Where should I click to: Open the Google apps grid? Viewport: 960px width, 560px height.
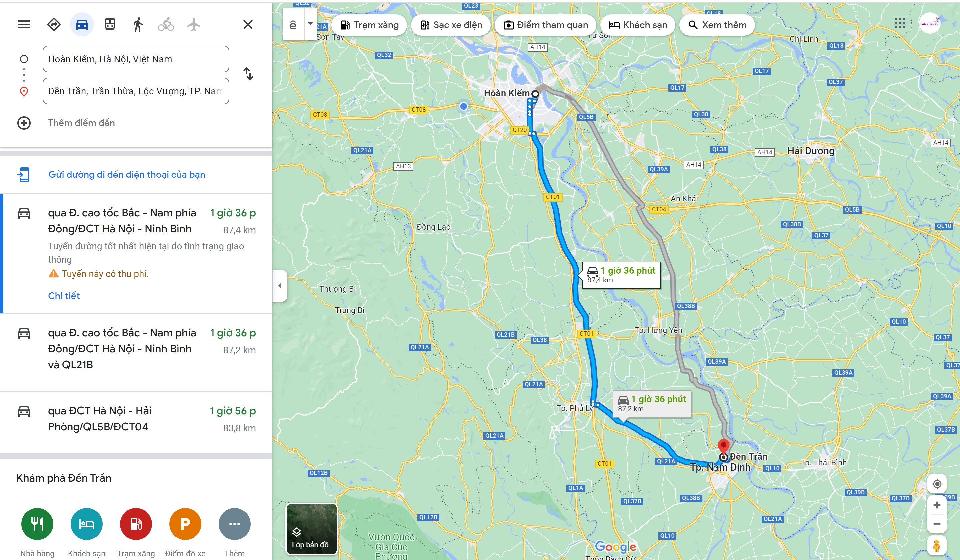click(899, 23)
